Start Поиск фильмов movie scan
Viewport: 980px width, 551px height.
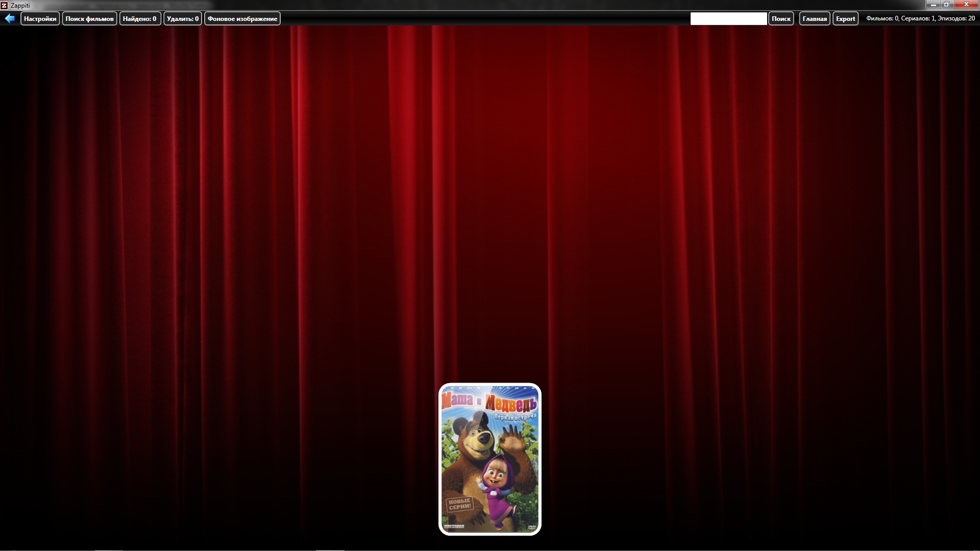(x=89, y=19)
